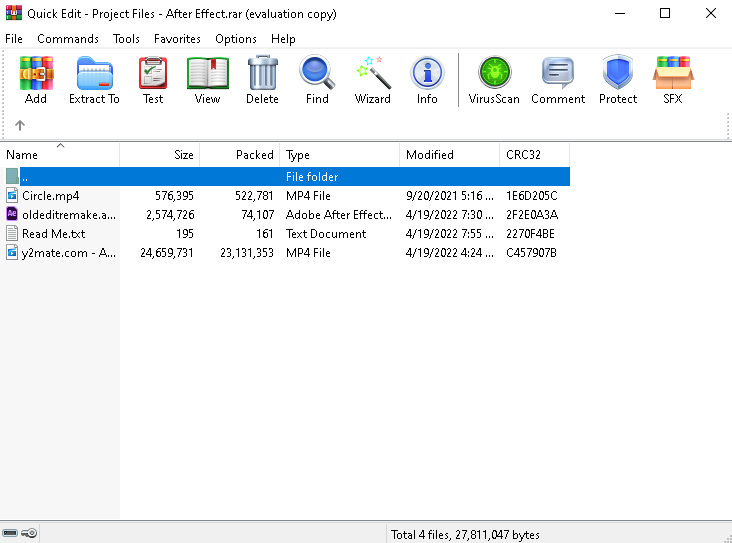Click the Protect shield icon
Viewport: 732px width, 543px height.
click(618, 72)
